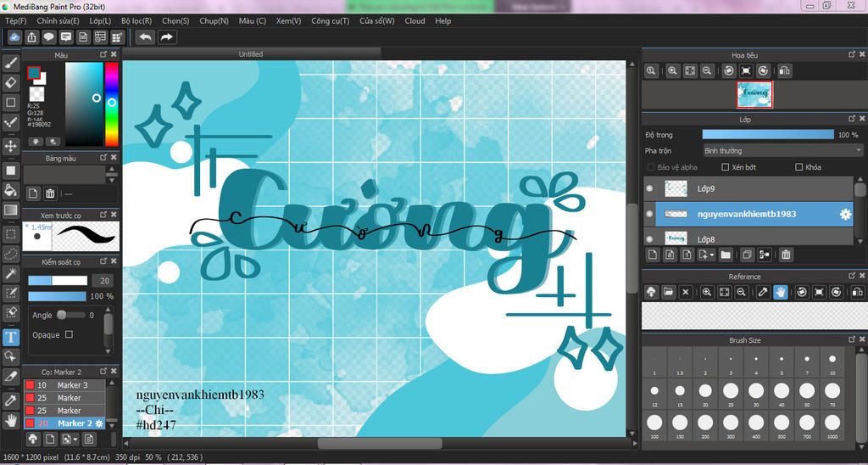Screen dimensions: 868x465
Task: Select the Eyedropper tool in left toolbar
Action: point(11,401)
